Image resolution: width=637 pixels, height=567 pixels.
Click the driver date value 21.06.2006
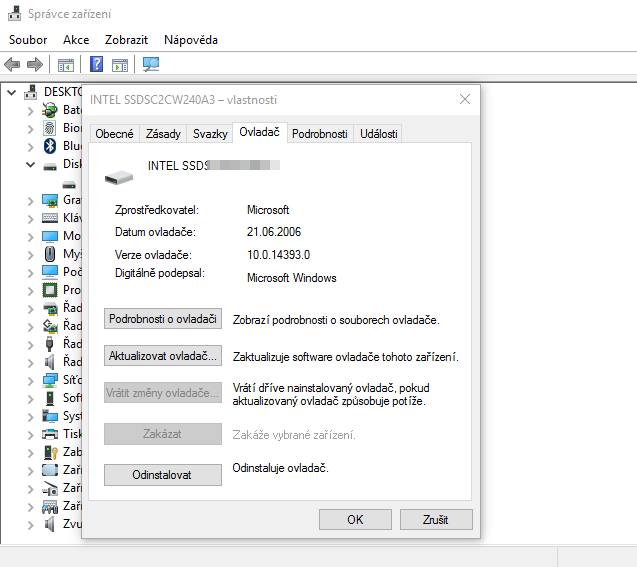pos(274,232)
